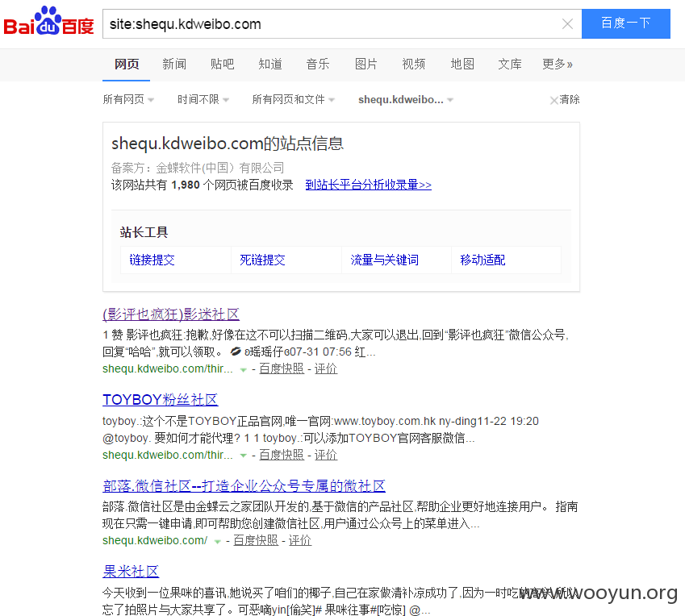The image size is (685, 616).
Task: Expand arrow beside the TOYBOY result URL
Action: tap(244, 456)
